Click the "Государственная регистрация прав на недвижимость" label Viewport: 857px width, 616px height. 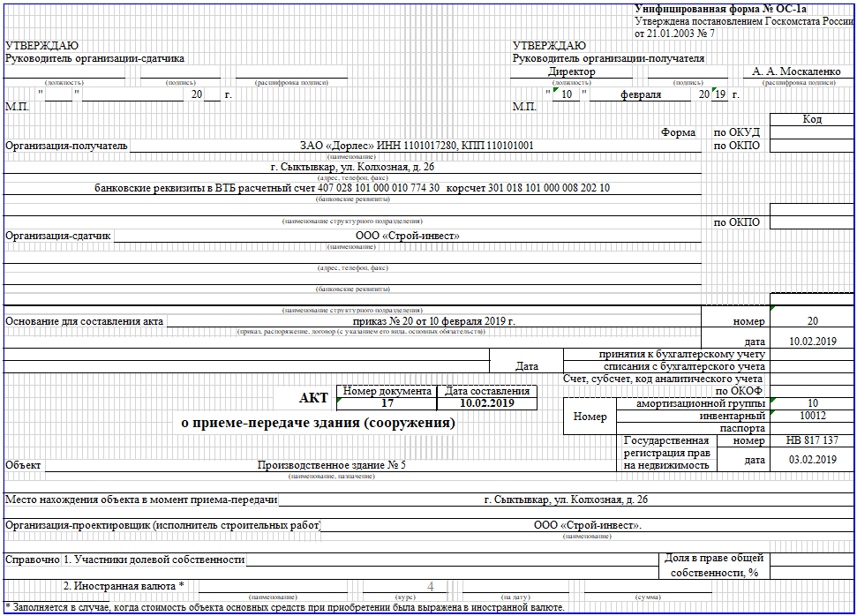click(x=666, y=453)
